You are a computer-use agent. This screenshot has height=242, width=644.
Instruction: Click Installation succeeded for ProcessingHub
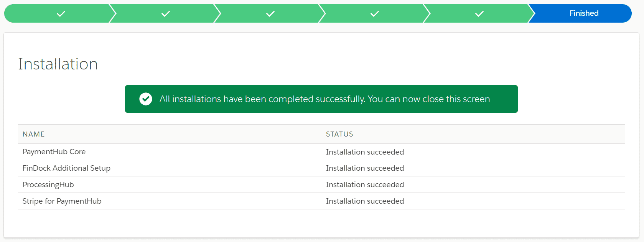[365, 184]
